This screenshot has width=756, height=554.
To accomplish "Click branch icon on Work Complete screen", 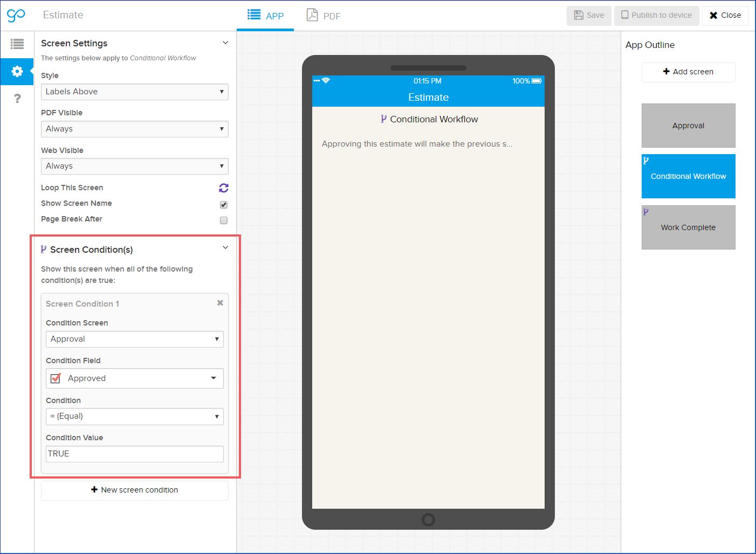I will click(646, 212).
